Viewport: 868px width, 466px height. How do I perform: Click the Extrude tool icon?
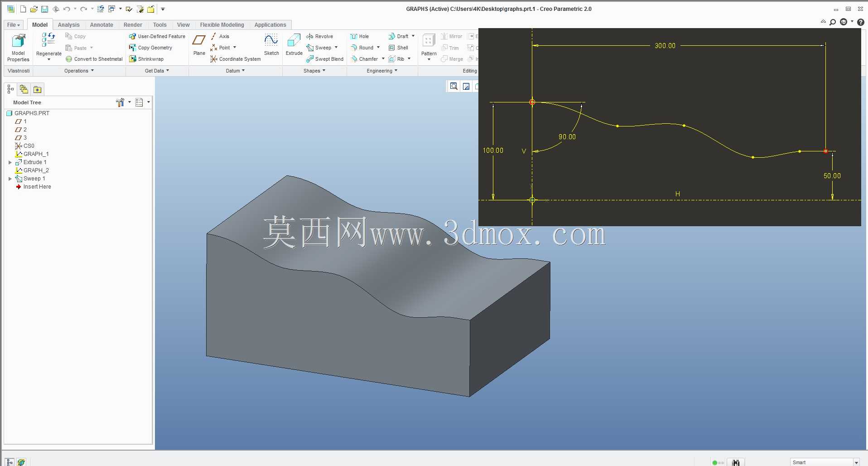tap(294, 41)
